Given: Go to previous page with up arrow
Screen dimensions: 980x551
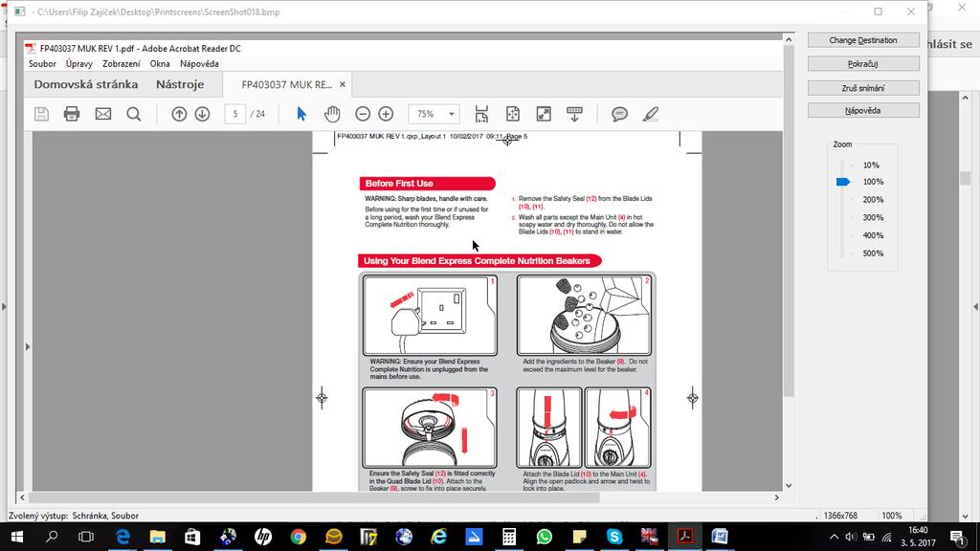Looking at the screenshot, I should point(179,114).
